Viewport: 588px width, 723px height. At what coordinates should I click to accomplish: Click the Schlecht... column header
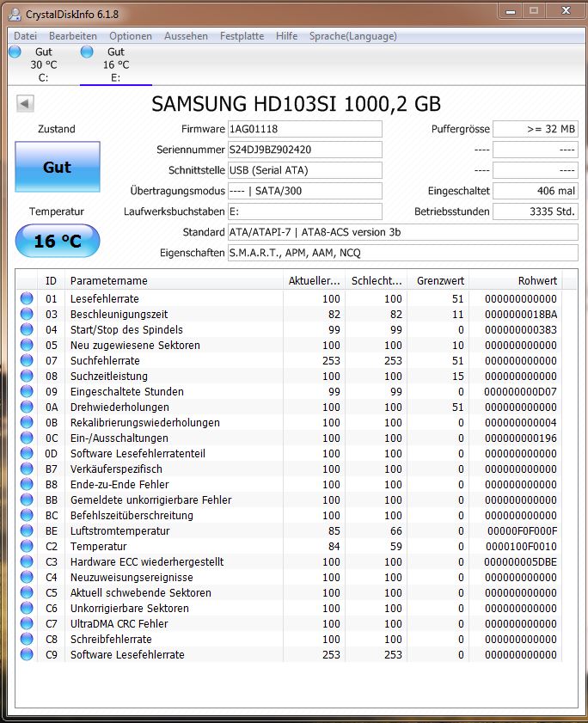click(x=377, y=281)
